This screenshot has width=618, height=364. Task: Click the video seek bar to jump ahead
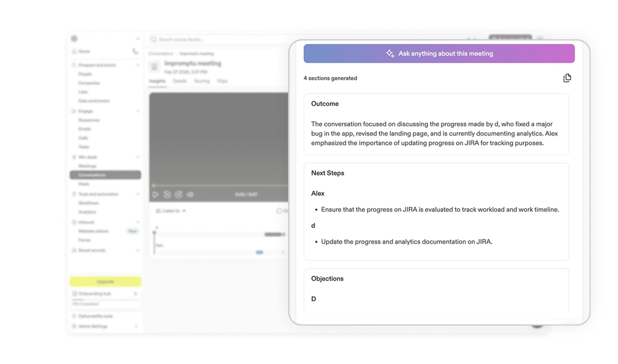217,185
